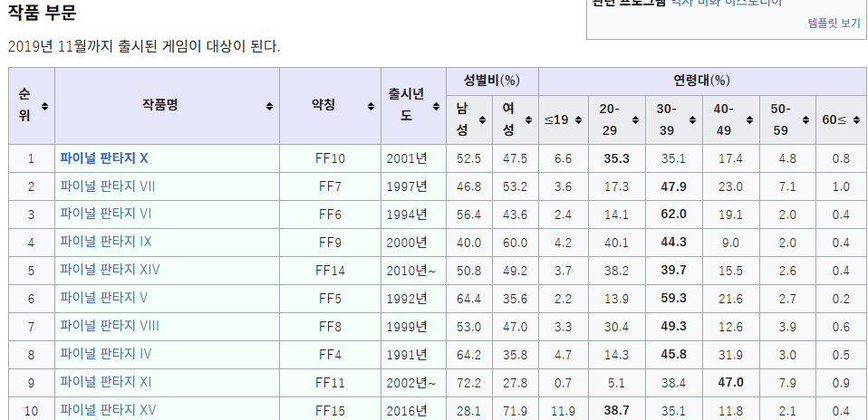Sort by 50-59 age group arrows

[806, 120]
